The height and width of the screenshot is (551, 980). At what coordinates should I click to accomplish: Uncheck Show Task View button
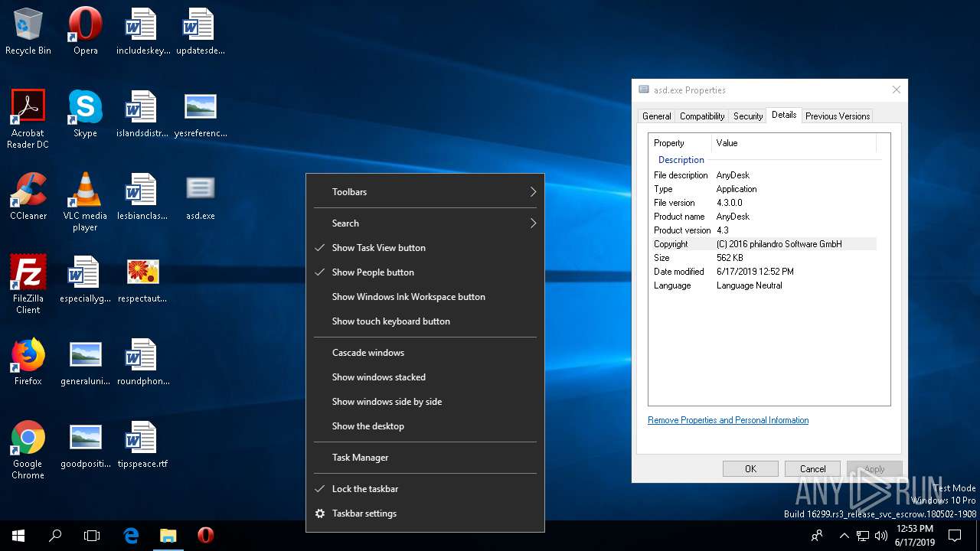[425, 248]
